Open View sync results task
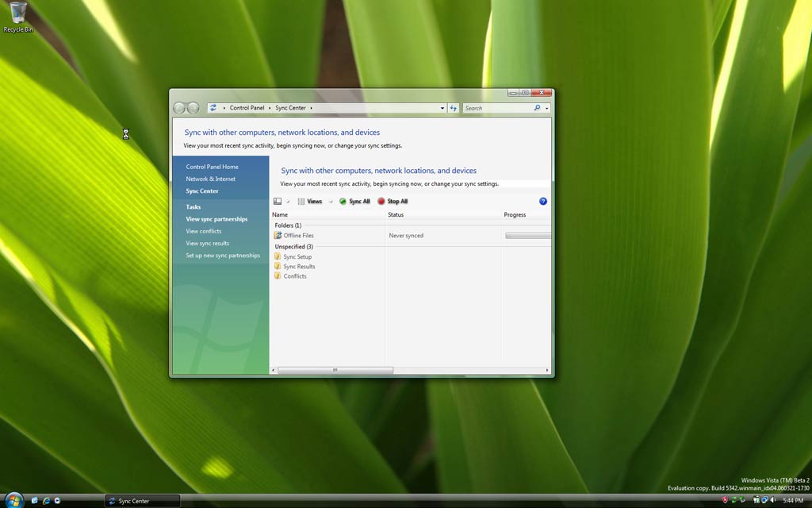Screen dimensions: 812x508 coord(208,244)
